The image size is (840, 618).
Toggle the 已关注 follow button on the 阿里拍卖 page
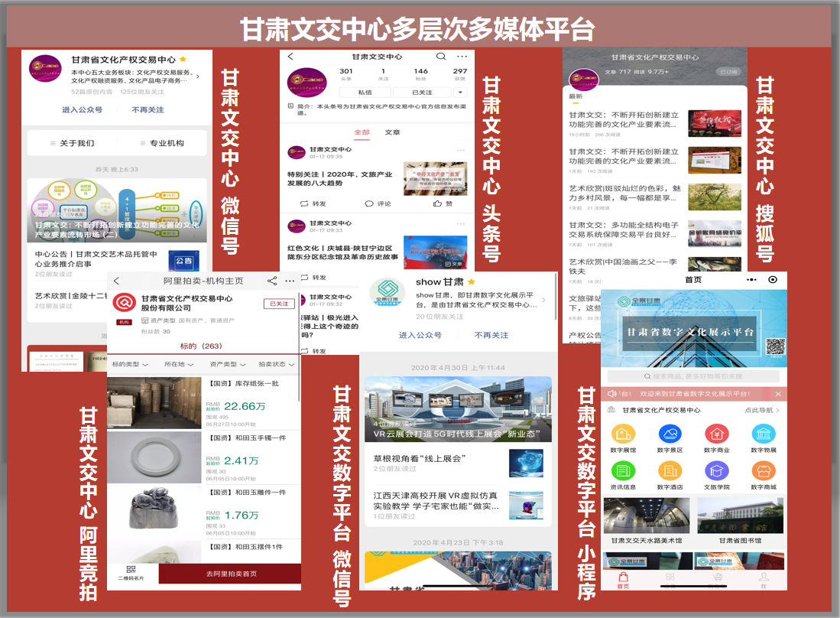click(279, 304)
